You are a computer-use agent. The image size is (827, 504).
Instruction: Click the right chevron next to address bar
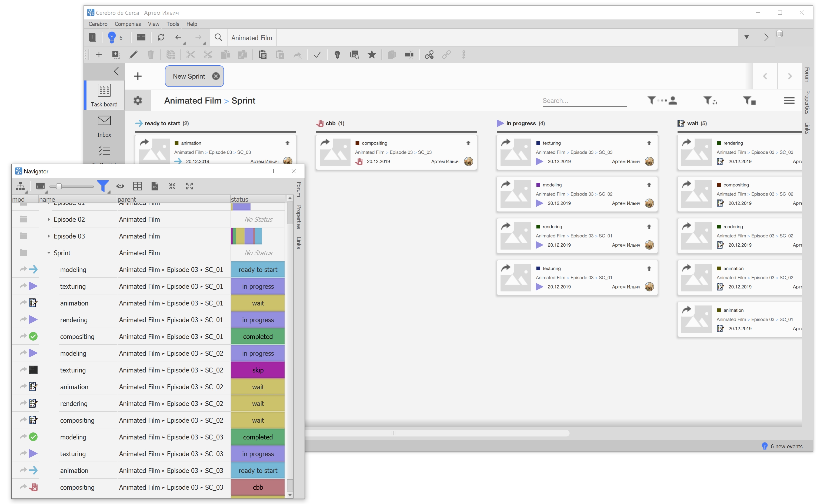766,37
